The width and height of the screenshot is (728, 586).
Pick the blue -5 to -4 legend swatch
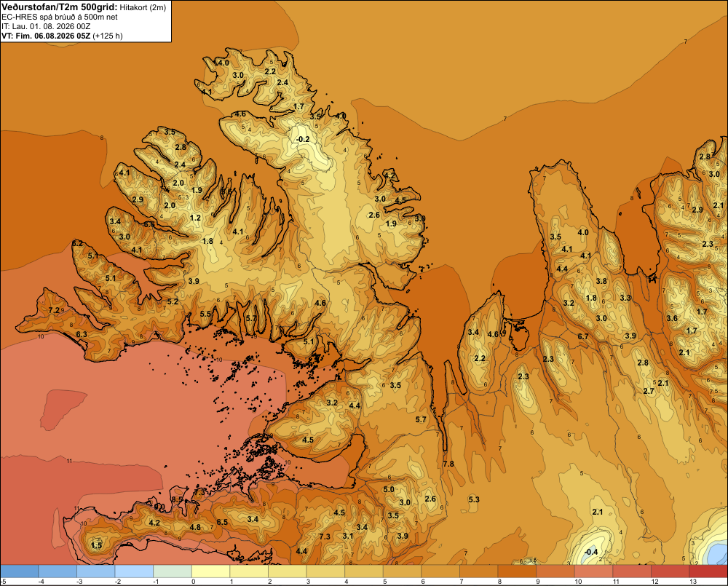[x=20, y=571]
